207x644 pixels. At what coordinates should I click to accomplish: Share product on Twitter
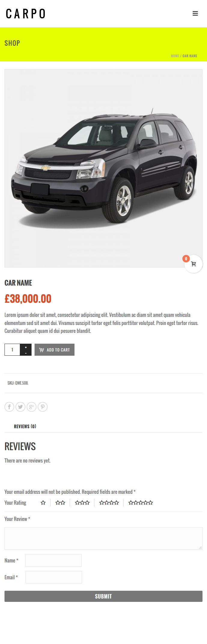tap(20, 407)
